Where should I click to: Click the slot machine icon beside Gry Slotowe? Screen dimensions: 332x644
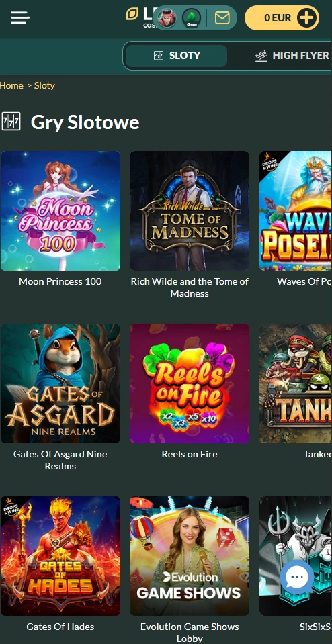[x=11, y=122]
